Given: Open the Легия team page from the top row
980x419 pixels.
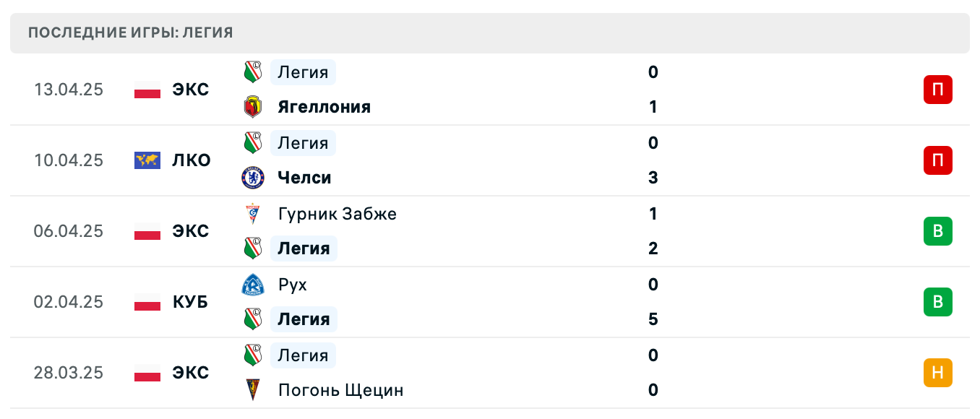Looking at the screenshot, I should tap(303, 72).
